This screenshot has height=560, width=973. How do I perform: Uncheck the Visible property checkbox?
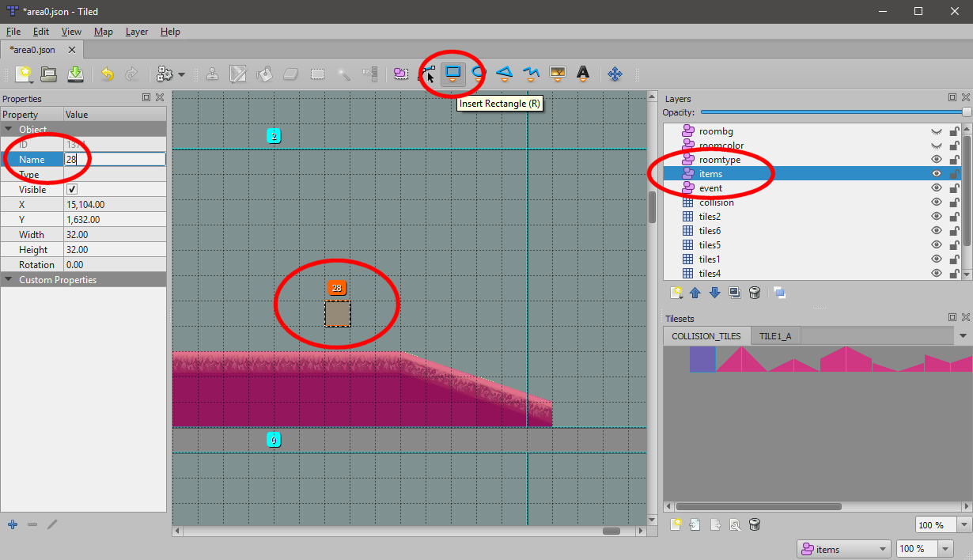pyautogui.click(x=72, y=190)
